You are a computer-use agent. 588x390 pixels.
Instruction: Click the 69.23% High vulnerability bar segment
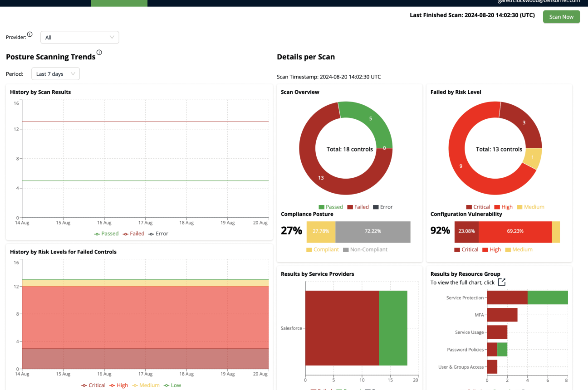coord(515,232)
